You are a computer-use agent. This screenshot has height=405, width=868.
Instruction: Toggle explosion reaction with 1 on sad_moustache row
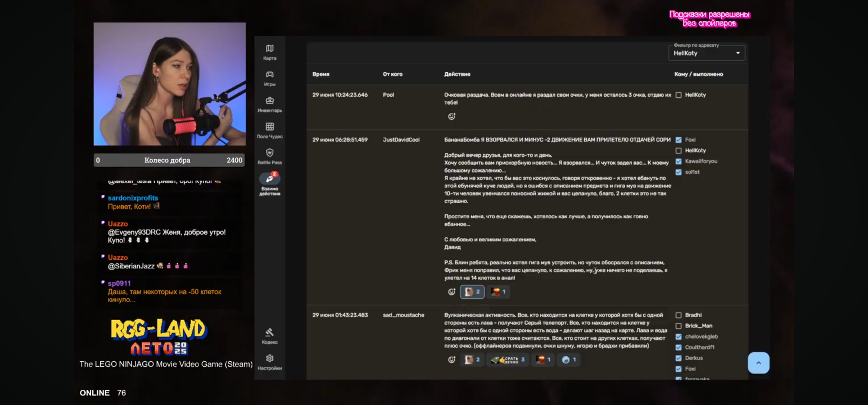(x=543, y=359)
